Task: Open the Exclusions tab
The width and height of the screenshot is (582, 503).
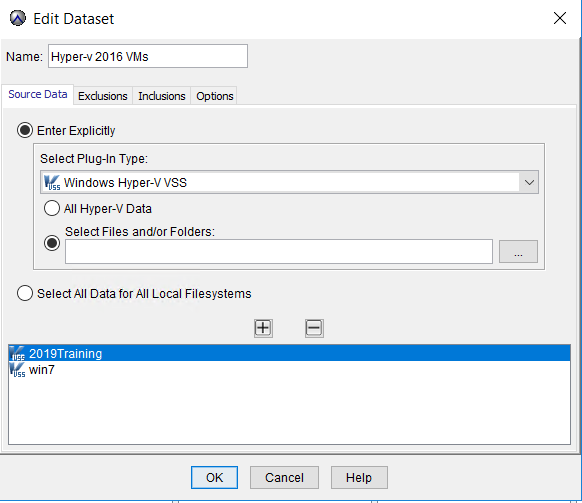Action: 103,96
